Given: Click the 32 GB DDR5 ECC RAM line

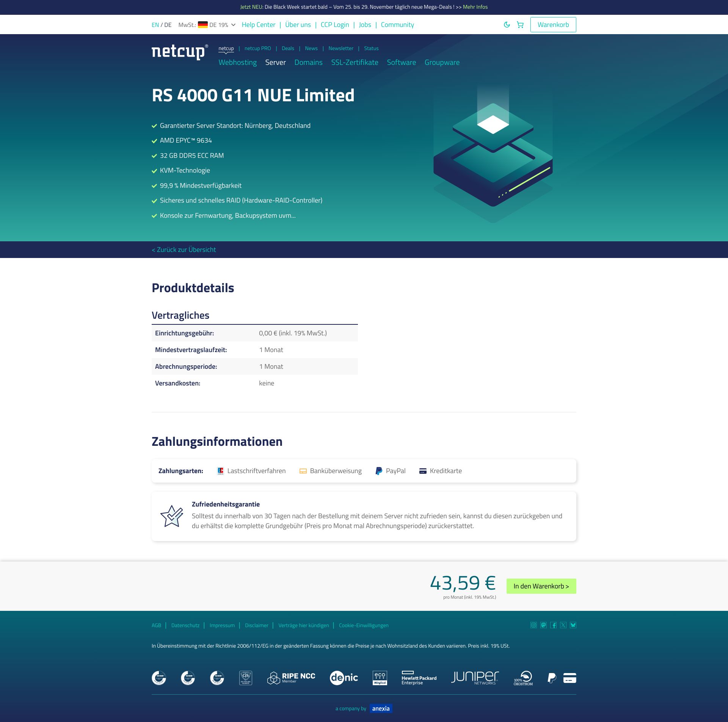Looking at the screenshot, I should click(192, 156).
